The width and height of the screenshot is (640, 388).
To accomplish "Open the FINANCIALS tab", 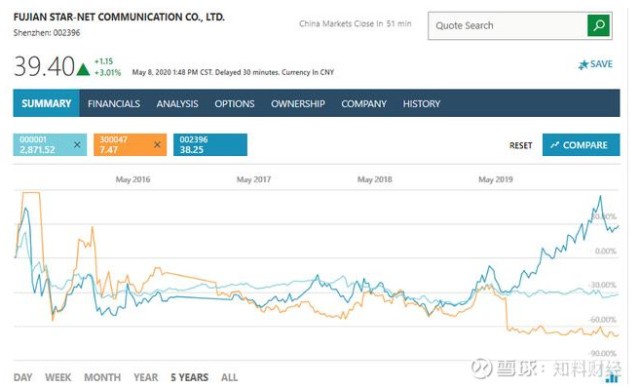I will pyautogui.click(x=113, y=104).
